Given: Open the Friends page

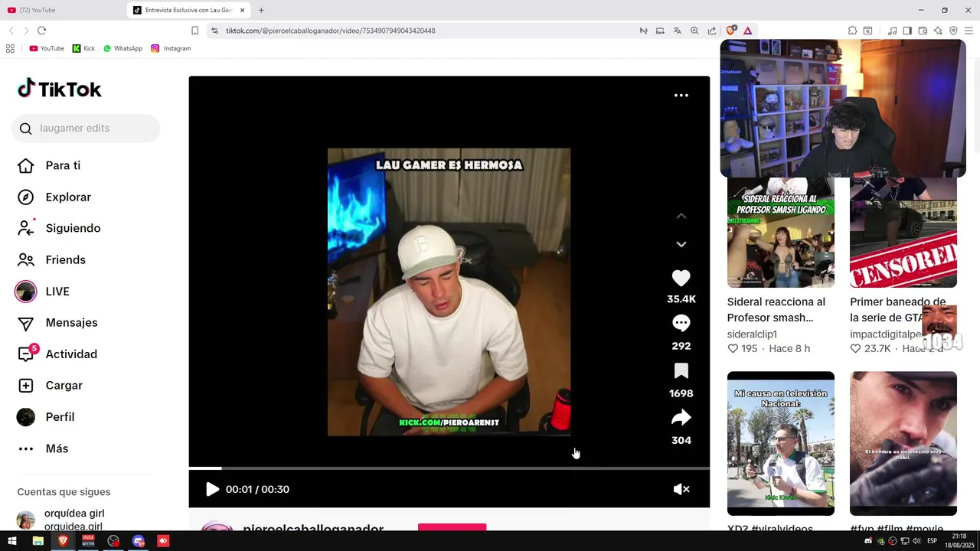Looking at the screenshot, I should pos(65,260).
